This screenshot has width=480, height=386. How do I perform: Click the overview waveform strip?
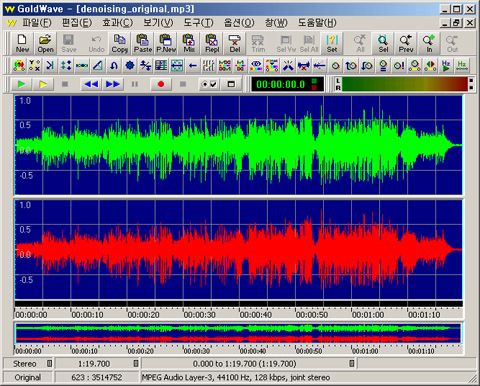click(238, 333)
